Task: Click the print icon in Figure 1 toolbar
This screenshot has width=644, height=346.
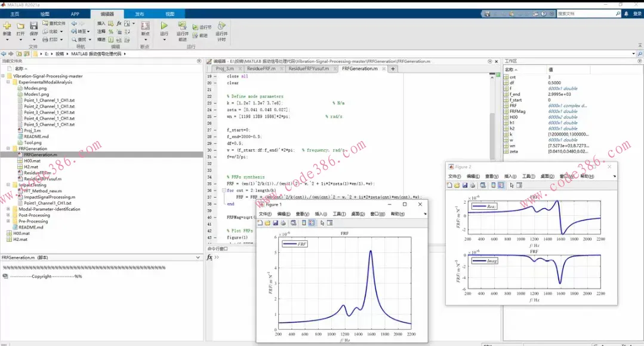Action: (284, 223)
